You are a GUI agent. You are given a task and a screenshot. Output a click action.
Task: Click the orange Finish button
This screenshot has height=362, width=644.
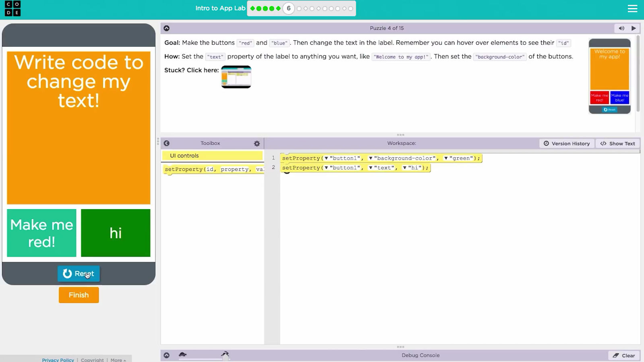[x=79, y=295]
